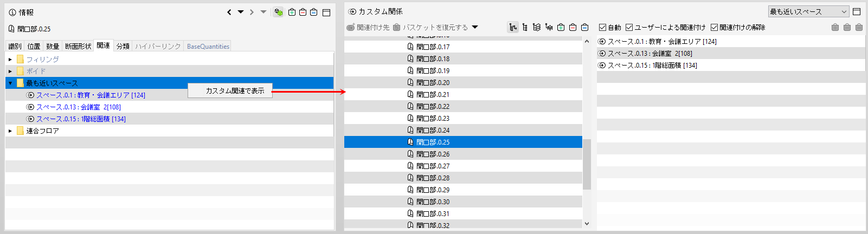Click the 情報 panel window layout icon
The height and width of the screenshot is (234, 868).
point(326,12)
